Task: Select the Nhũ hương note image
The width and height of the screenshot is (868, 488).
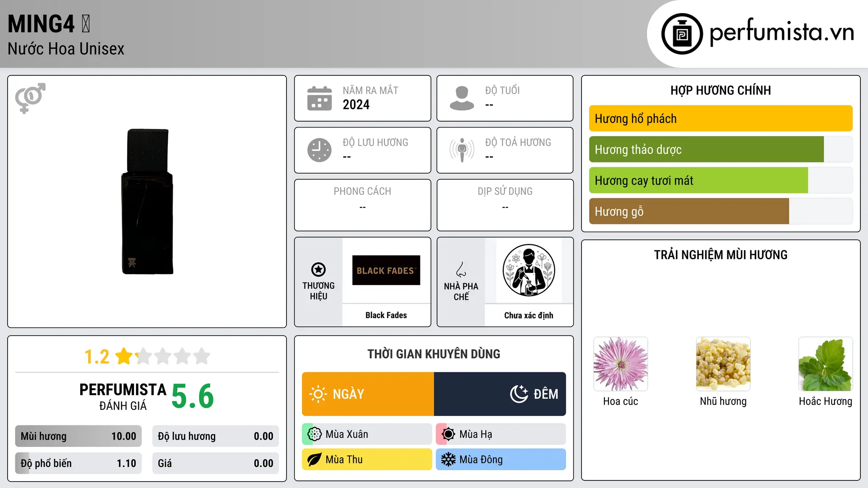Action: click(723, 364)
